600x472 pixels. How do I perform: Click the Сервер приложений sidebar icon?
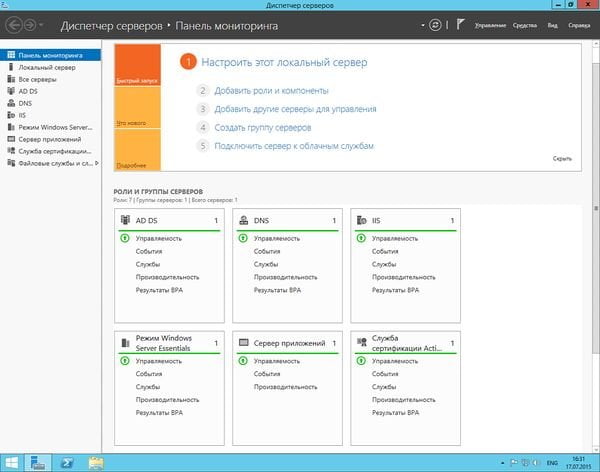point(11,139)
